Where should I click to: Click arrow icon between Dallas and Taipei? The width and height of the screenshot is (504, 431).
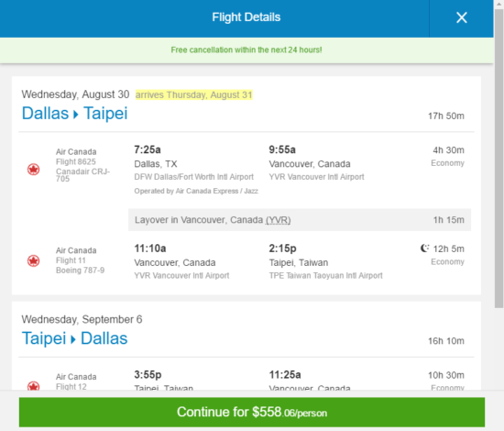pos(76,115)
